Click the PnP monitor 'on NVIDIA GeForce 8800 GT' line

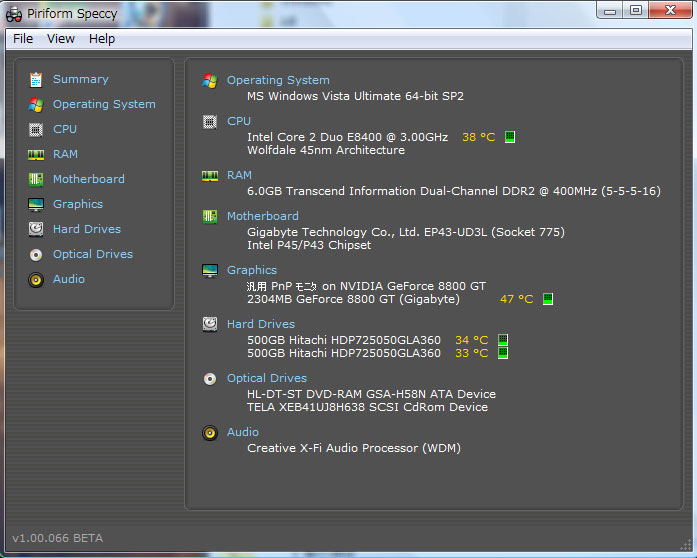[366, 286]
